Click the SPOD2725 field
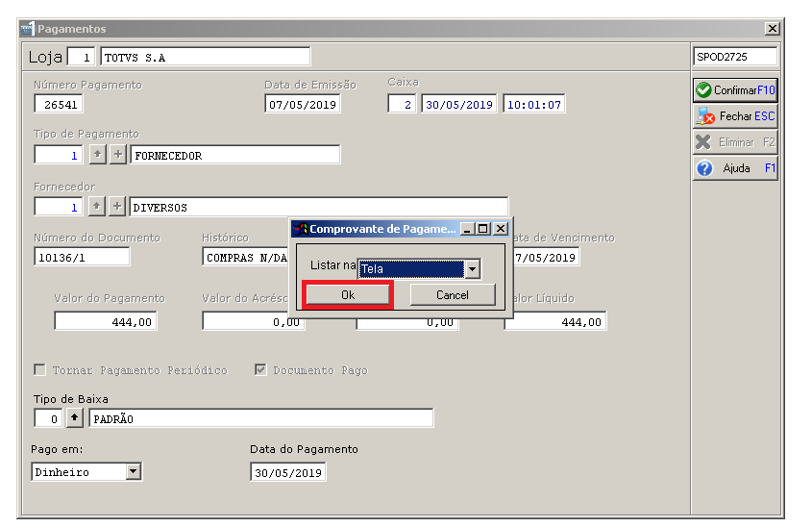The width and height of the screenshot is (812, 527). coord(735,57)
